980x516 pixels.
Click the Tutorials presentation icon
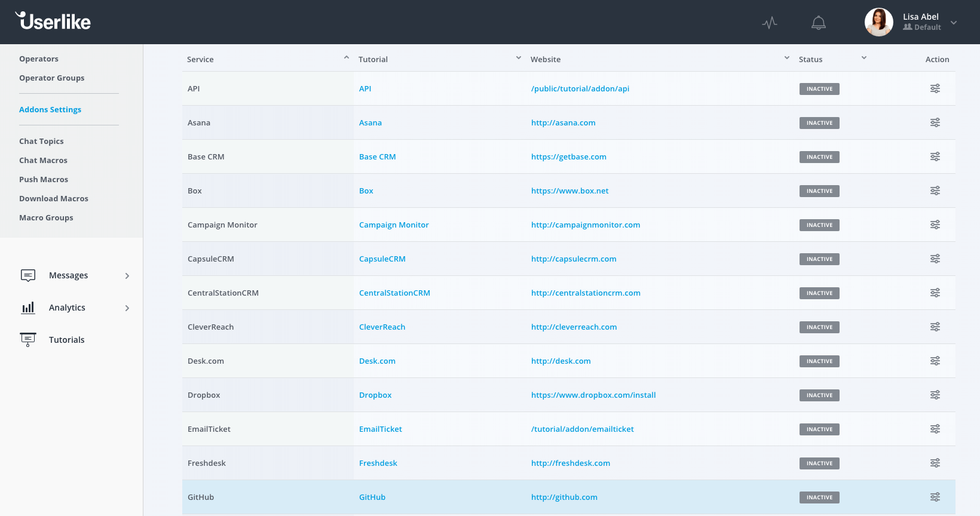(x=28, y=339)
